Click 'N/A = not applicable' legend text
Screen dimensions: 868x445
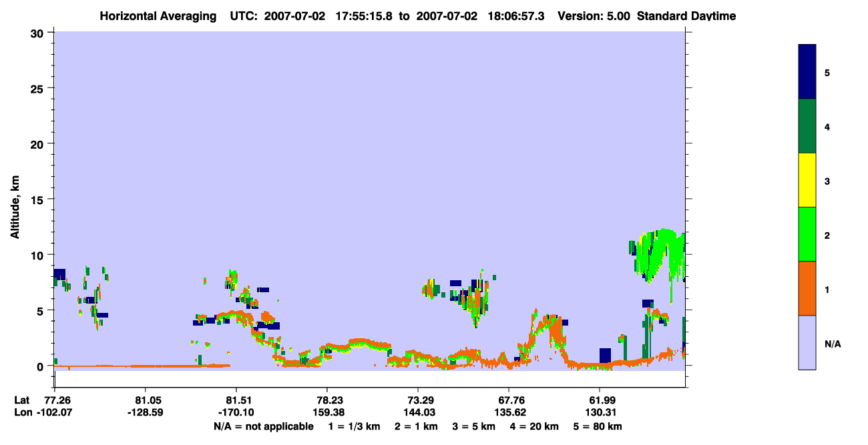[x=263, y=426]
